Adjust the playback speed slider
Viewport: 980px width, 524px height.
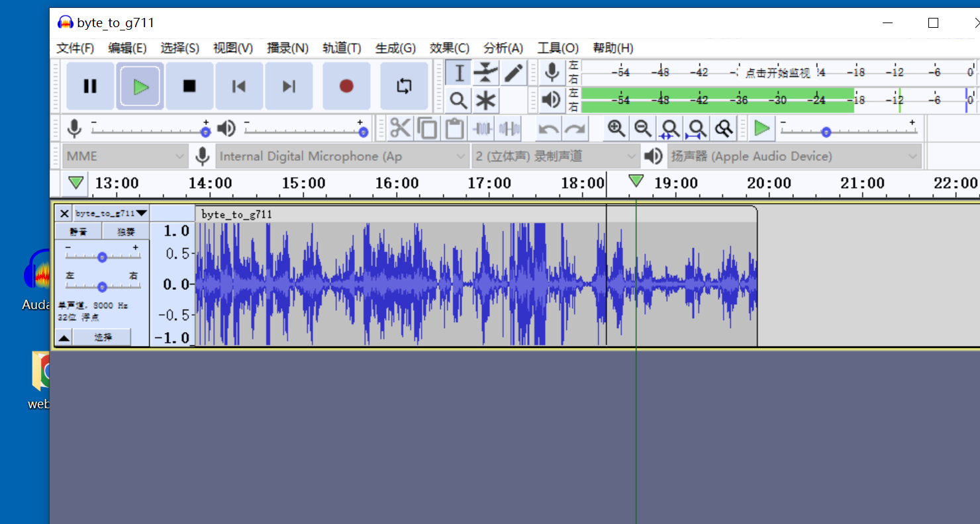(x=848, y=128)
